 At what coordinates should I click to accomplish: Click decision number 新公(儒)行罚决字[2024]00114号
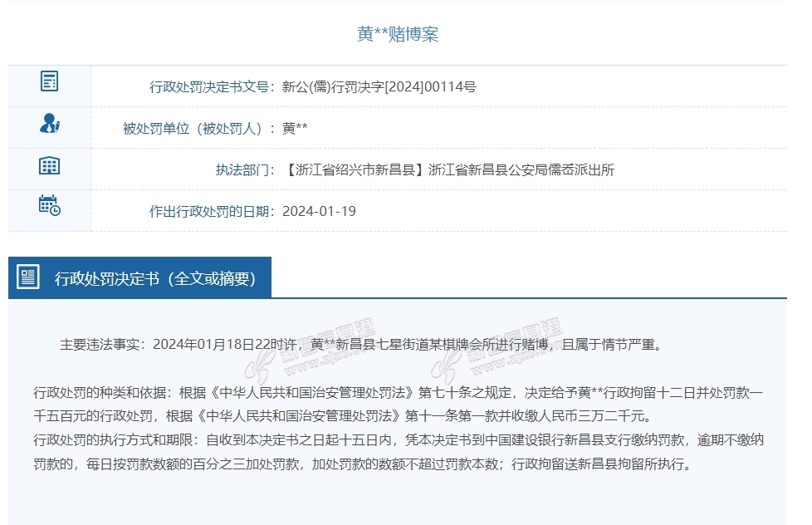tap(379, 86)
